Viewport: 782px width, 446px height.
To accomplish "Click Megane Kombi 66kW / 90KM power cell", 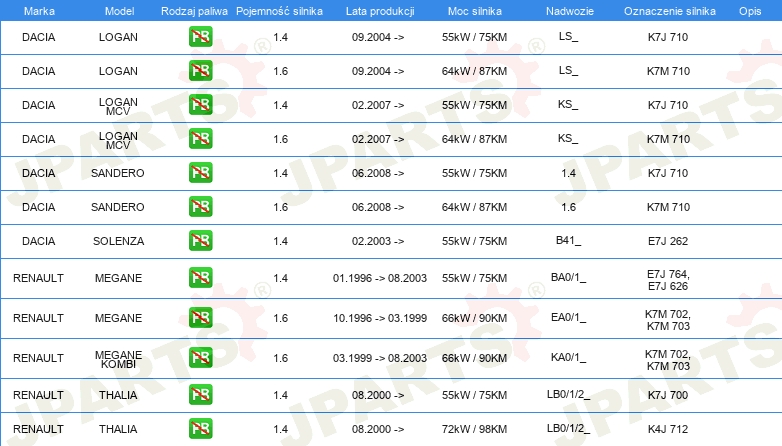I will coord(474,358).
